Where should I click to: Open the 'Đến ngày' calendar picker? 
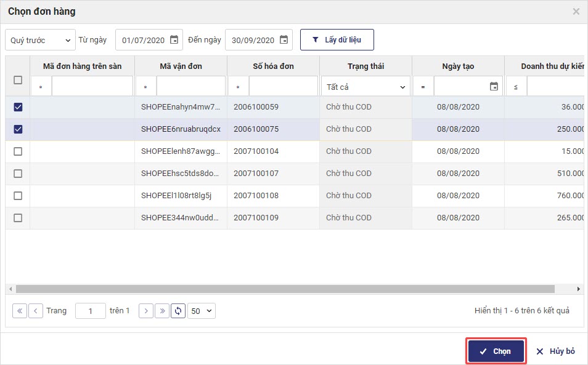[x=284, y=40]
